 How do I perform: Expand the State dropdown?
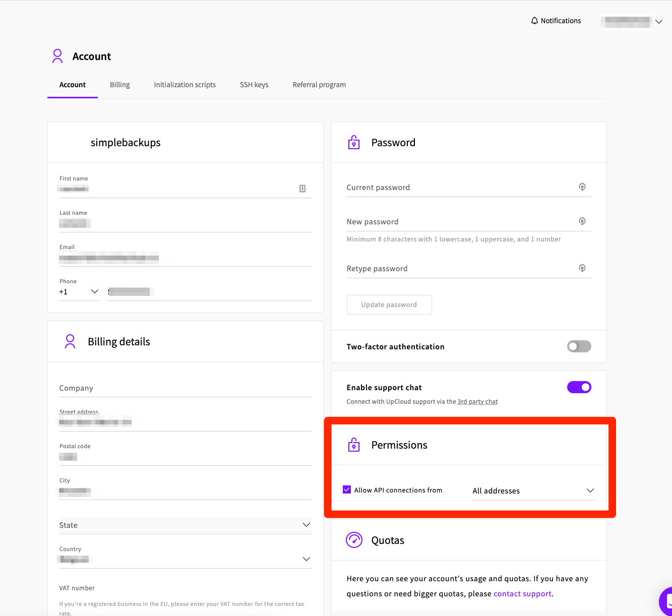pos(185,525)
